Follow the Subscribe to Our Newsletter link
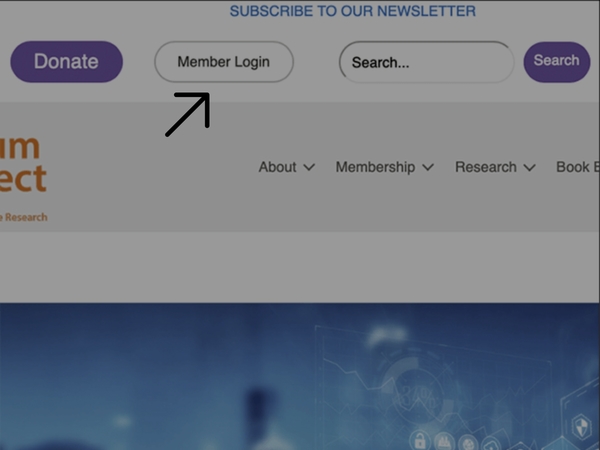 pos(352,11)
